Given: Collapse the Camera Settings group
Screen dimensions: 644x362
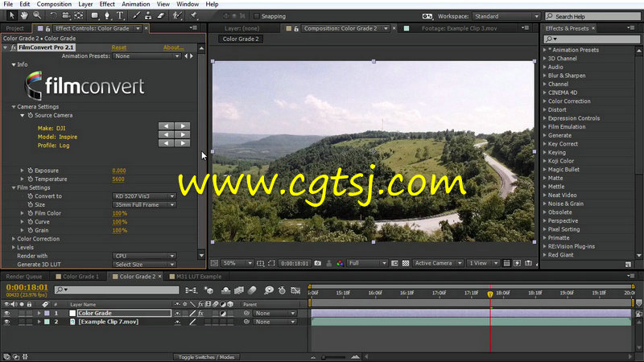Looking at the screenshot, I should coord(14,107).
